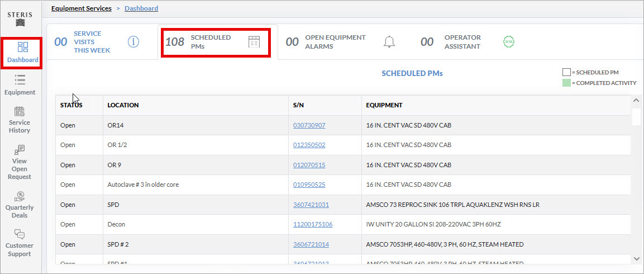Click the equipment alarms bell icon

pyautogui.click(x=389, y=41)
